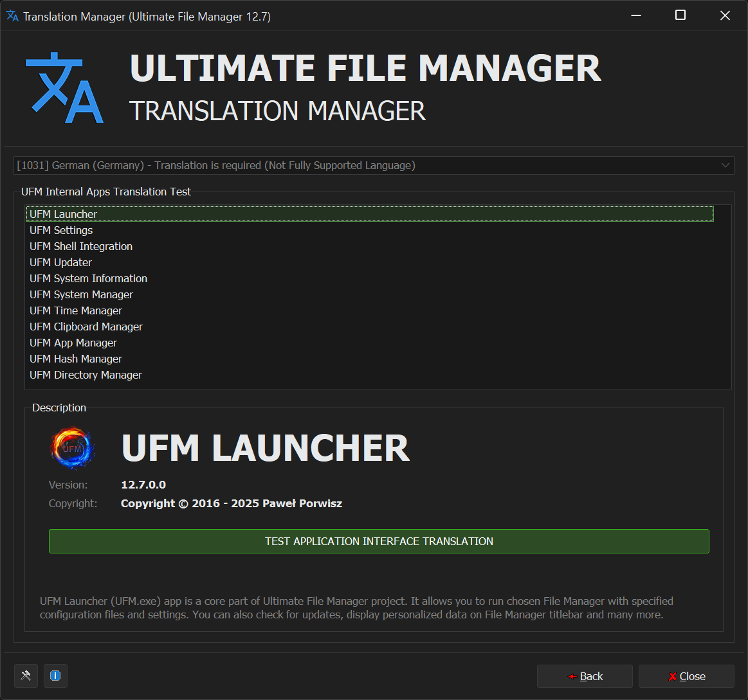Open the tools button with hammer icon
This screenshot has height=700, width=748.
26,676
